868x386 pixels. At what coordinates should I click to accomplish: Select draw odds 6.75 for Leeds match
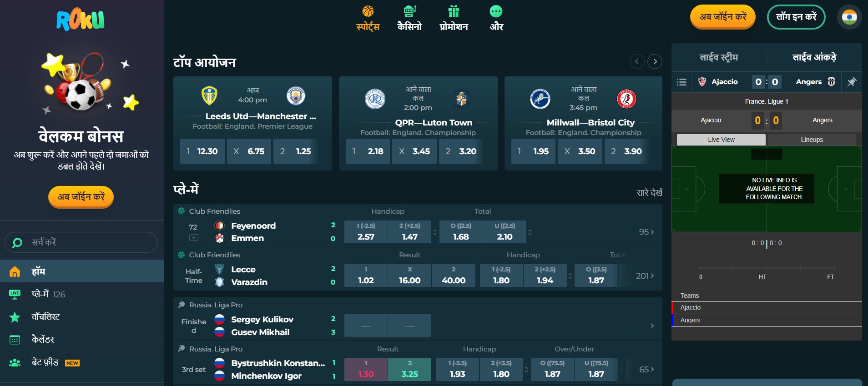(249, 151)
